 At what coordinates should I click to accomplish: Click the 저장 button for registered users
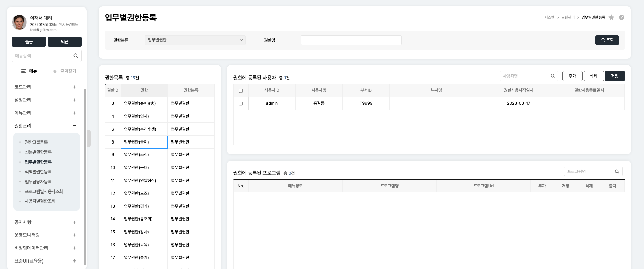coord(614,76)
